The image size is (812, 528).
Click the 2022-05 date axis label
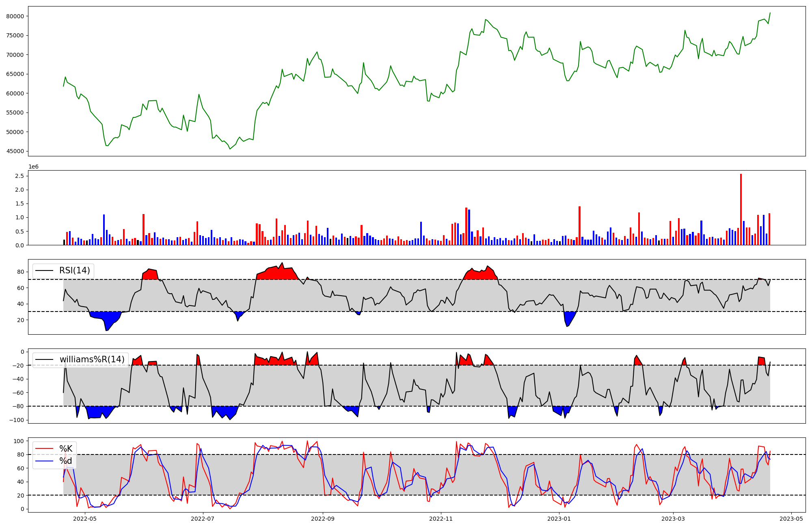point(85,519)
